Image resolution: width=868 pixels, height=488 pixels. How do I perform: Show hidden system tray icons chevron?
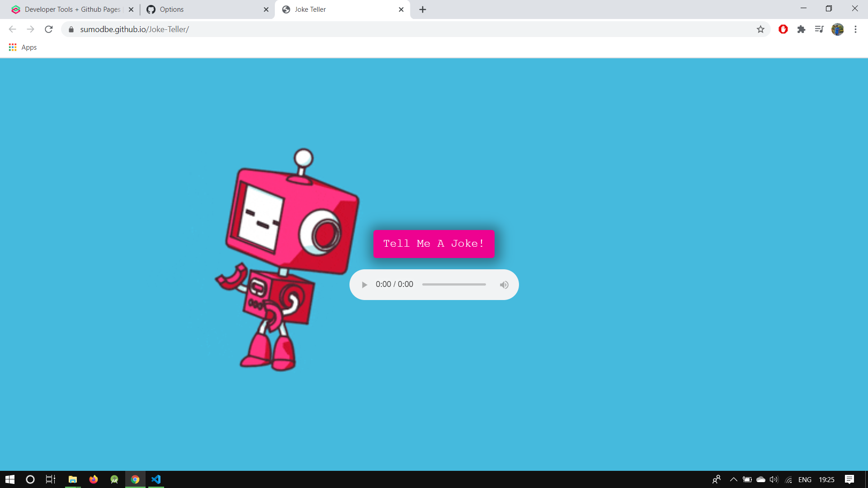coord(733,479)
